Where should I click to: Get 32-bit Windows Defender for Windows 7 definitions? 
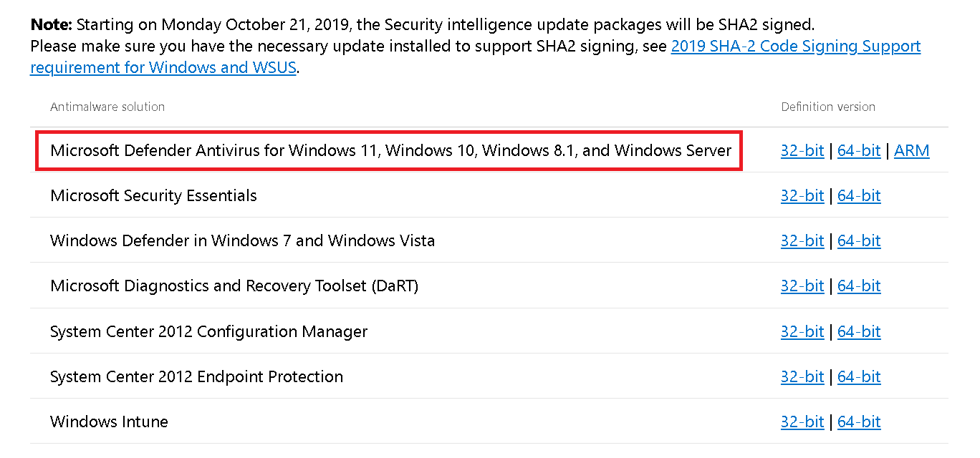point(802,241)
